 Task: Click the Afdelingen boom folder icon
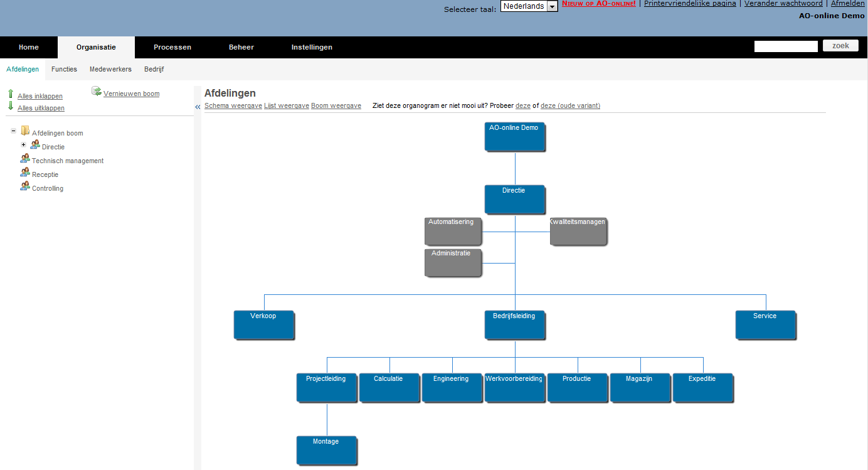(x=25, y=131)
